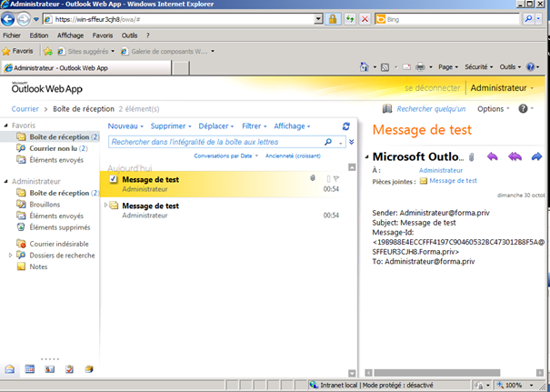Open the Favoris menu in menu bar

pyautogui.click(x=103, y=35)
